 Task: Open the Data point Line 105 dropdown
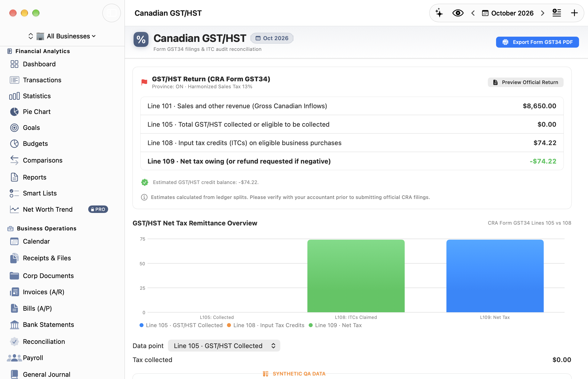click(224, 346)
